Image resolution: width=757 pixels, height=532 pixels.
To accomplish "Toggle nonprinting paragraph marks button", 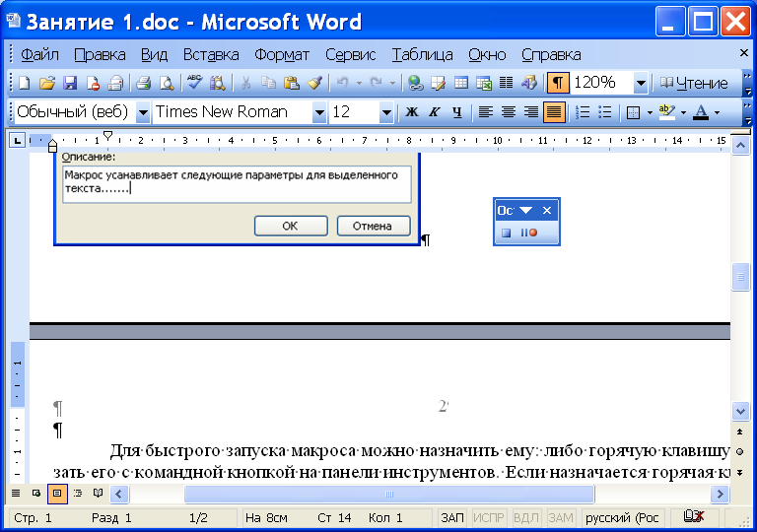I will tap(558, 83).
